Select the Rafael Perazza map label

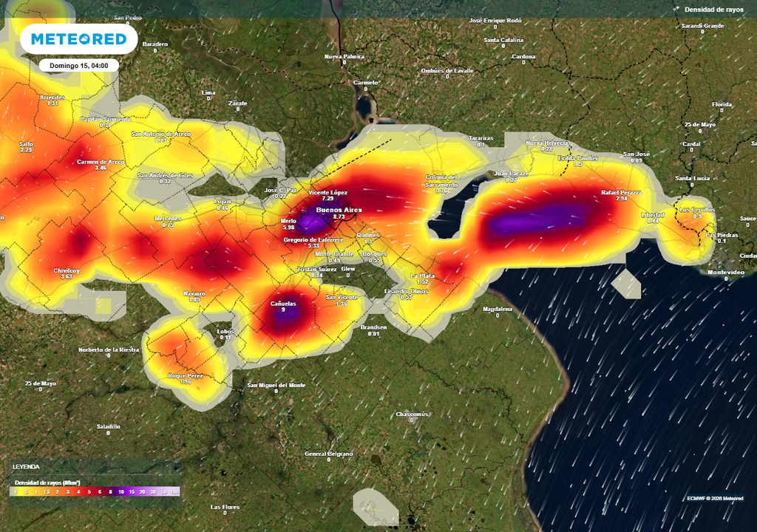(621, 193)
